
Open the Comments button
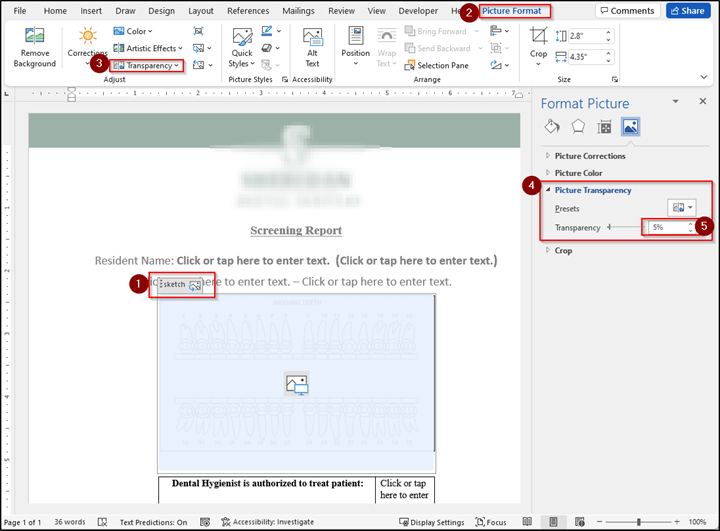pos(627,11)
